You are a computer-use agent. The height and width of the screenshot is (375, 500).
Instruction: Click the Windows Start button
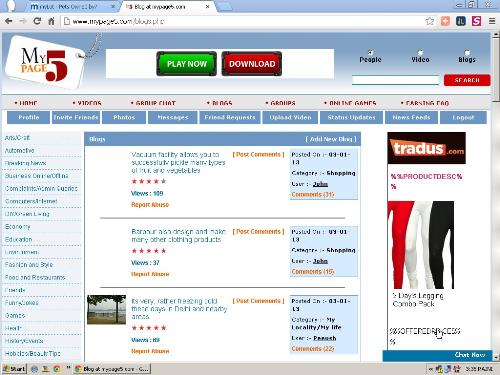tap(14, 369)
